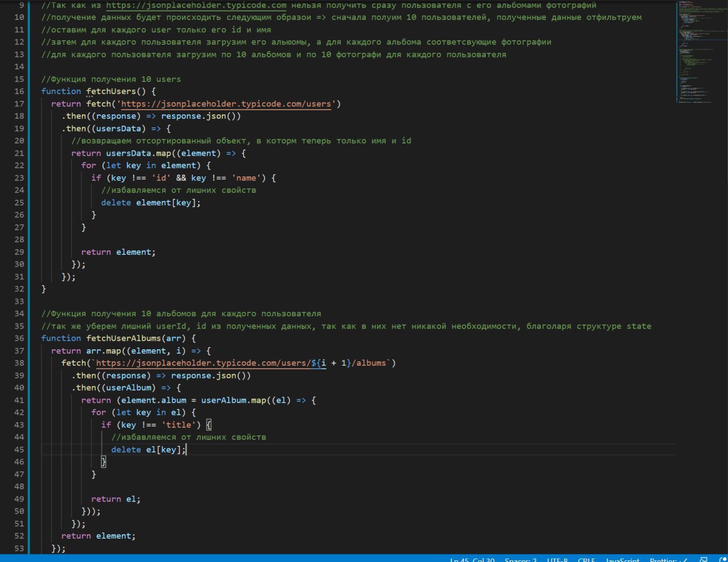This screenshot has height=562, width=728.
Task: Place cursor on 'delete el[key];' statement
Action: pos(148,449)
